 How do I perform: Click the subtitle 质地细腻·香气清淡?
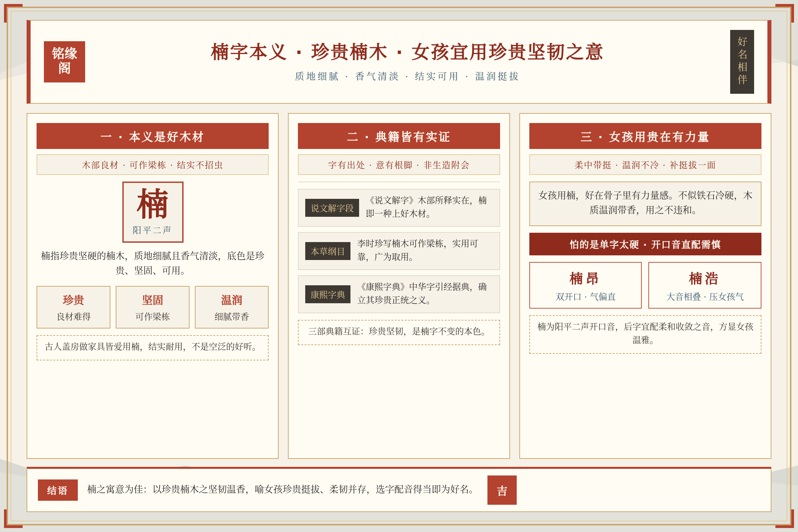tap(407, 76)
